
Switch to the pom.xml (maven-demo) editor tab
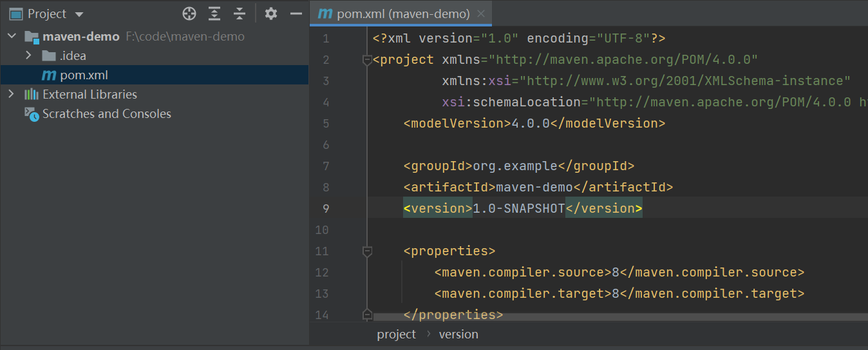coord(401,14)
